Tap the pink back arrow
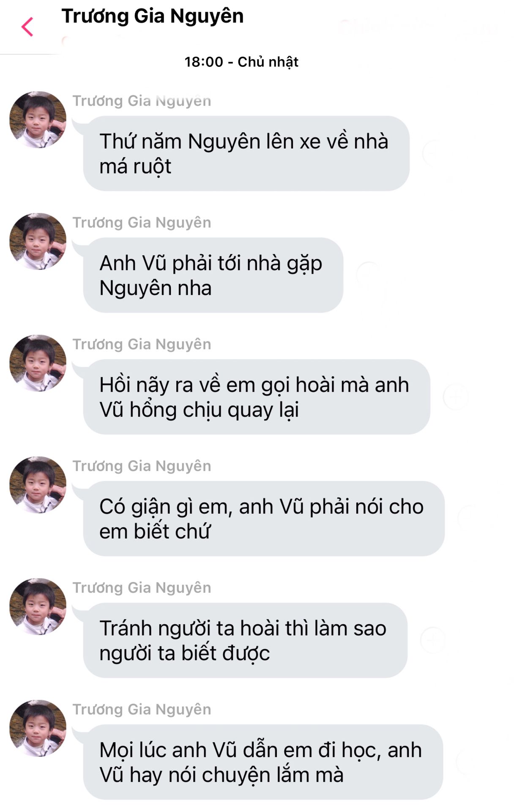This screenshot has height=812, width=514. pos(27,27)
